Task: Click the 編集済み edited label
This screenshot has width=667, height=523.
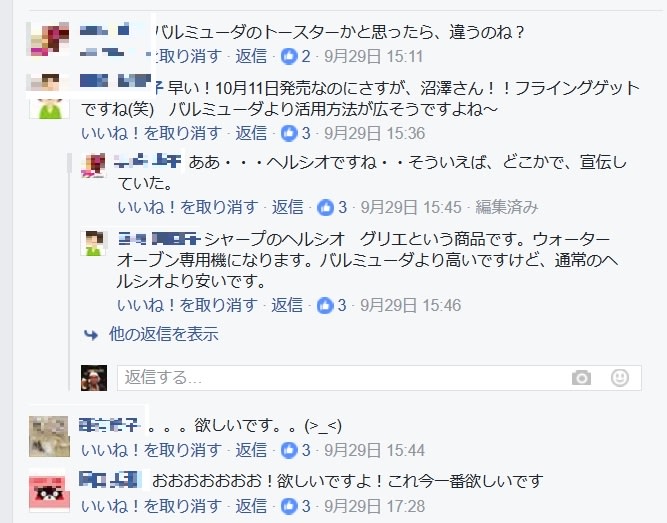Action: [x=507, y=207]
